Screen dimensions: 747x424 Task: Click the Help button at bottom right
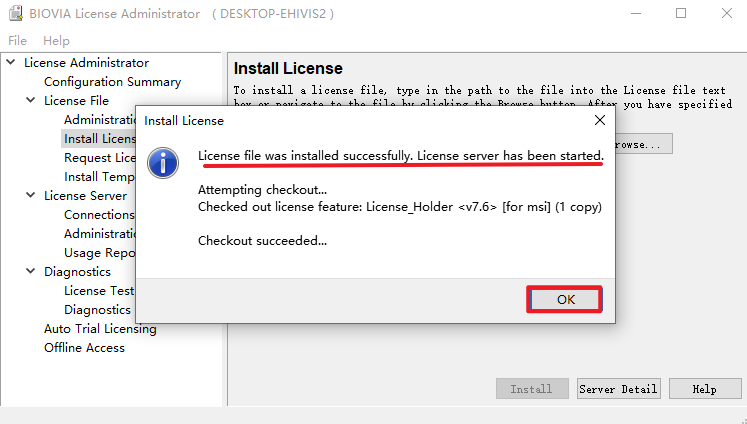pyautogui.click(x=705, y=389)
